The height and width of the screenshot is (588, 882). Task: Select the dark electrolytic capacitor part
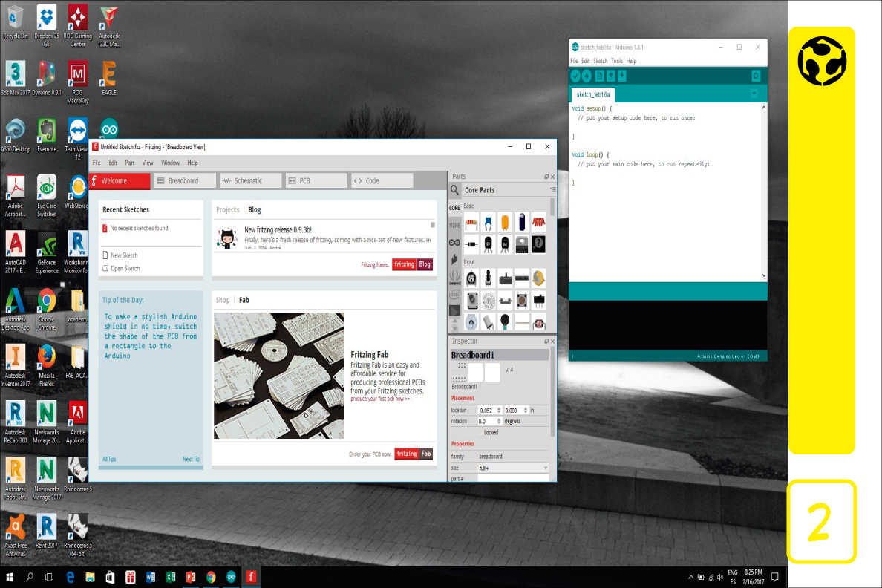coord(522,223)
